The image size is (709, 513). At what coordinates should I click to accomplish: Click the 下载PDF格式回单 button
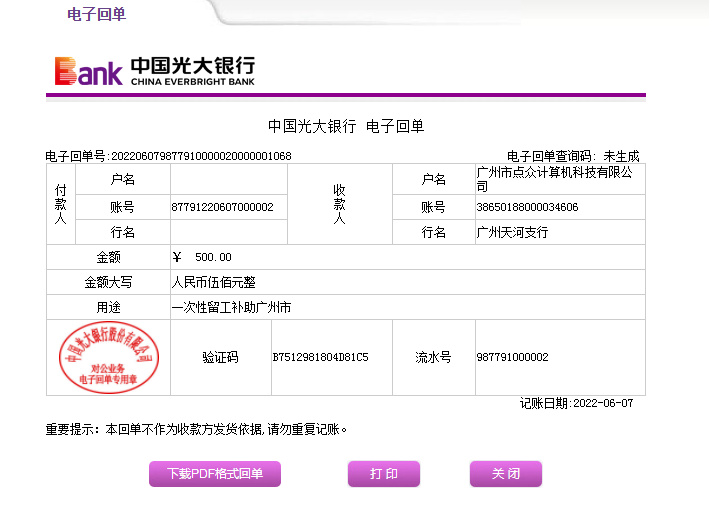coord(215,474)
